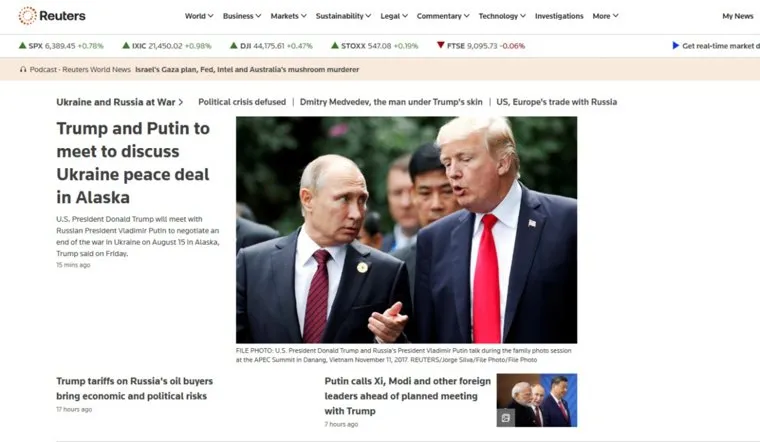The width and height of the screenshot is (760, 442).
Task: Go to the Investigations section
Action: (559, 16)
